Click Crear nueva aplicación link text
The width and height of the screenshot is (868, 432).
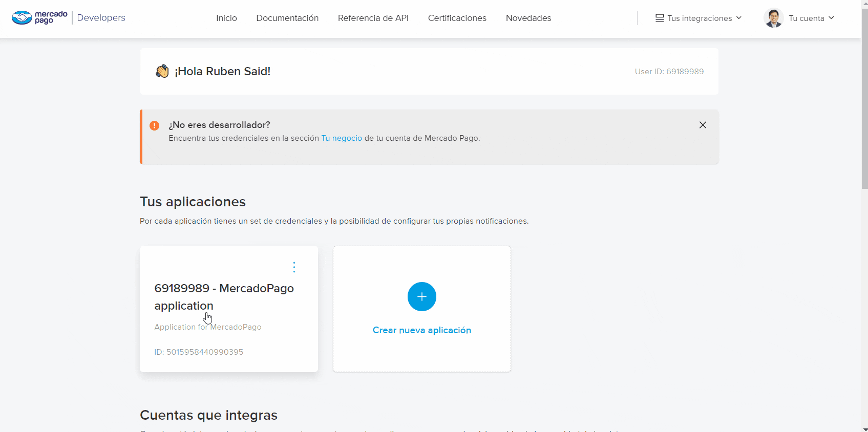(421, 330)
